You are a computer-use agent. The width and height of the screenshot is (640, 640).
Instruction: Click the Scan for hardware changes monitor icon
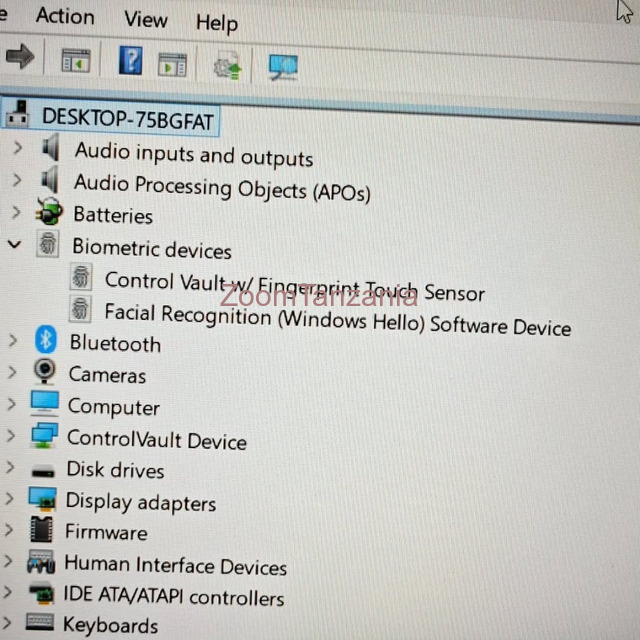[x=283, y=67]
